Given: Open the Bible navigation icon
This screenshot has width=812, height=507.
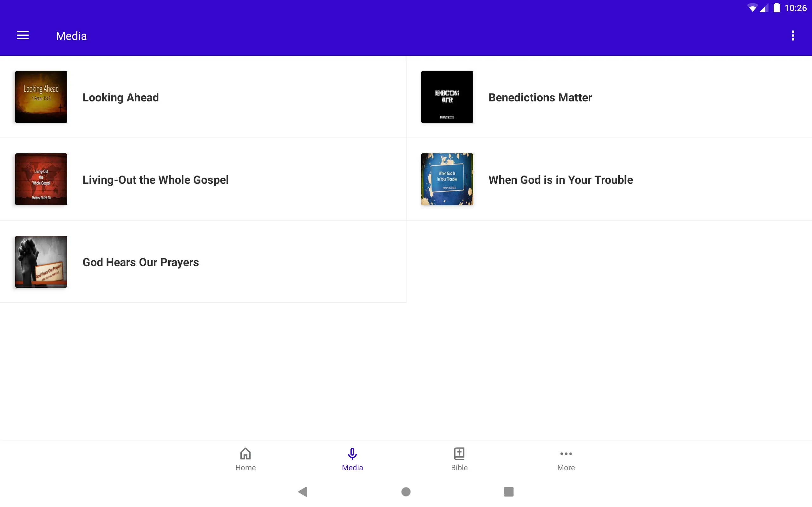Looking at the screenshot, I should tap(459, 459).
